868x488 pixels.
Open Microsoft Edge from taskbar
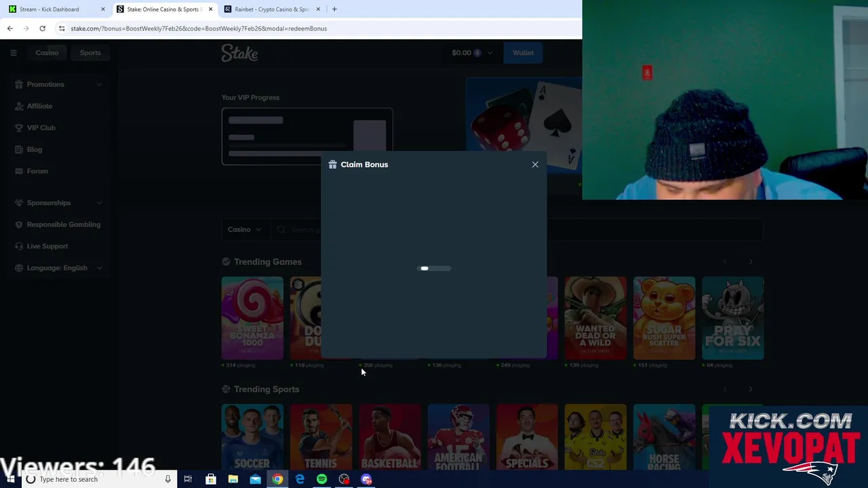[x=300, y=479]
